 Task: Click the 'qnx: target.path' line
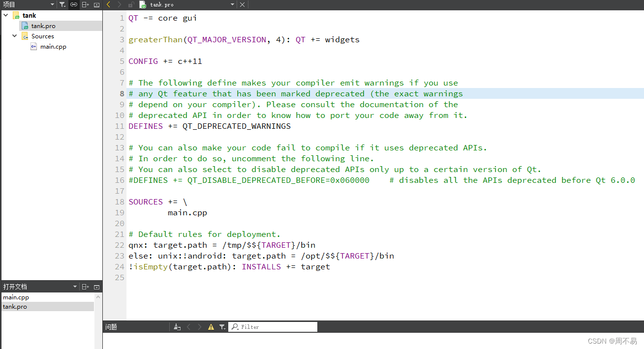(222, 245)
